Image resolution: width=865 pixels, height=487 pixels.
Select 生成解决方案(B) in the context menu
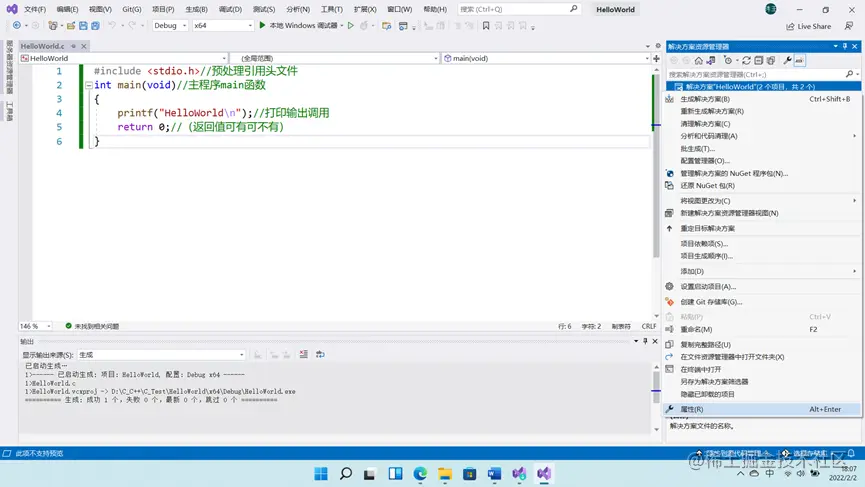point(761,99)
